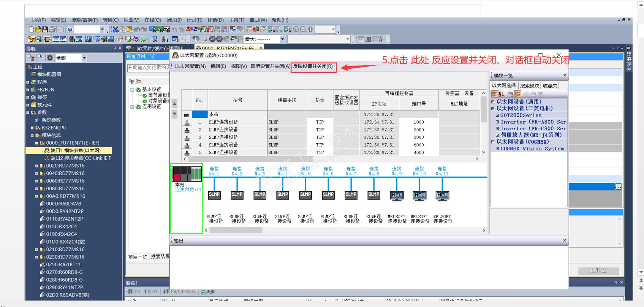This screenshot has width=644, height=307.
Task: Collapse the 基本设置 settings node
Action: tap(132, 90)
